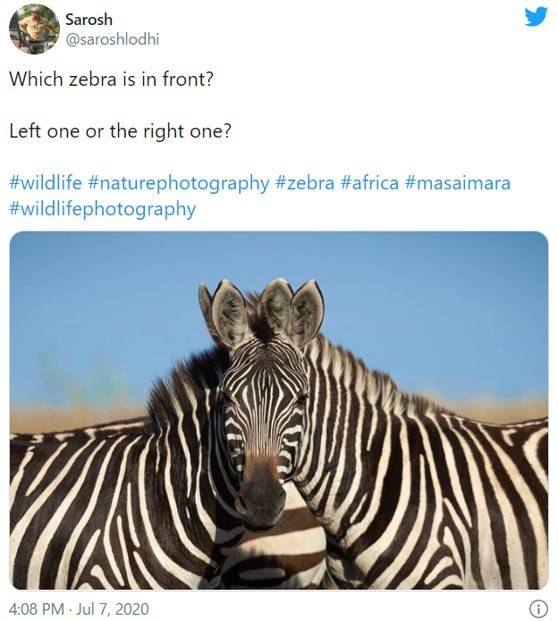
Task: Follow the #wildlife hashtag
Action: (x=46, y=183)
